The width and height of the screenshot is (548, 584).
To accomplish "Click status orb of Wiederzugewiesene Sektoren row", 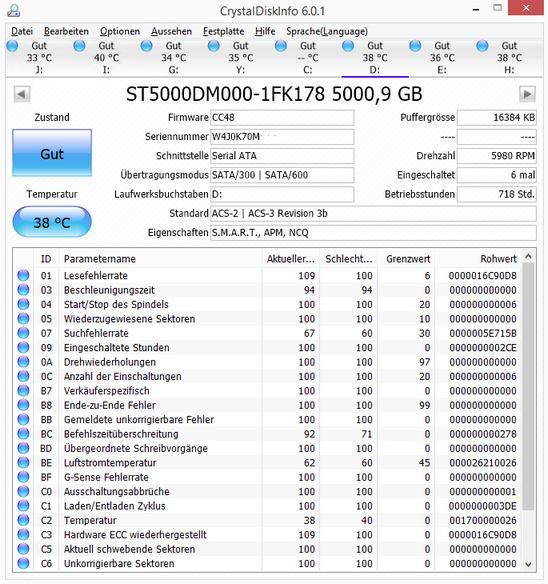I will click(x=23, y=319).
